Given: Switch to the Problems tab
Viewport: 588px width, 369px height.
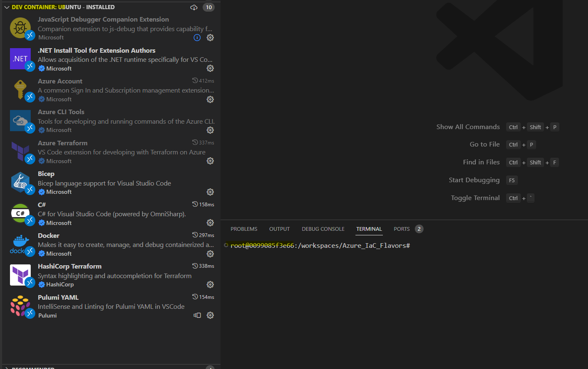Looking at the screenshot, I should point(244,229).
